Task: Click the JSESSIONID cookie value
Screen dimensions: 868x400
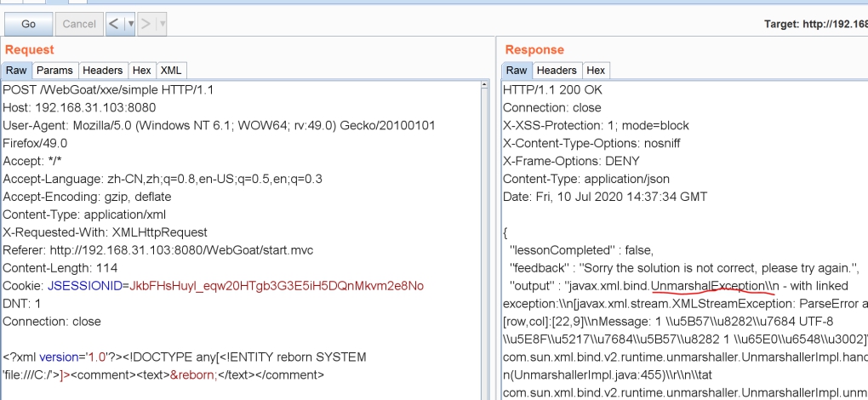Action: click(x=277, y=286)
